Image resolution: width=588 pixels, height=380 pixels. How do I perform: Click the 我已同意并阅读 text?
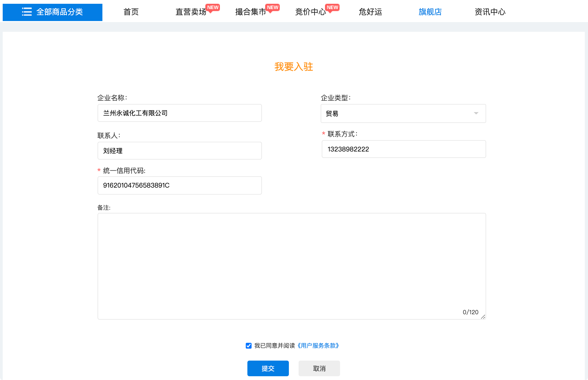pos(275,346)
